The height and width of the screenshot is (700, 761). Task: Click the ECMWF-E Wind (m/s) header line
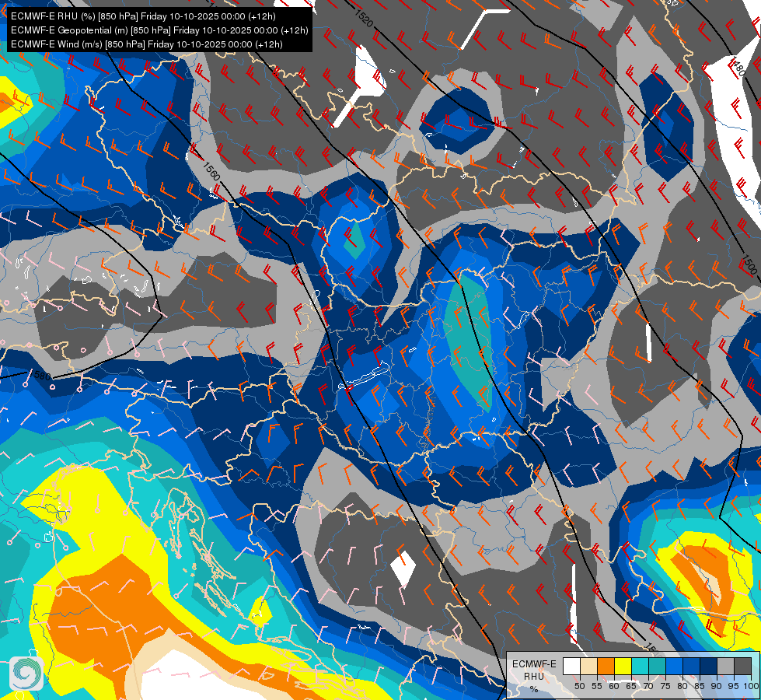tap(147, 44)
